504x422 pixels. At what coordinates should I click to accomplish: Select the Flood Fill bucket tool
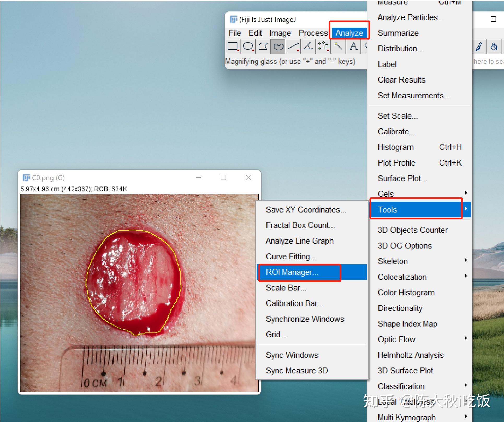click(x=494, y=47)
